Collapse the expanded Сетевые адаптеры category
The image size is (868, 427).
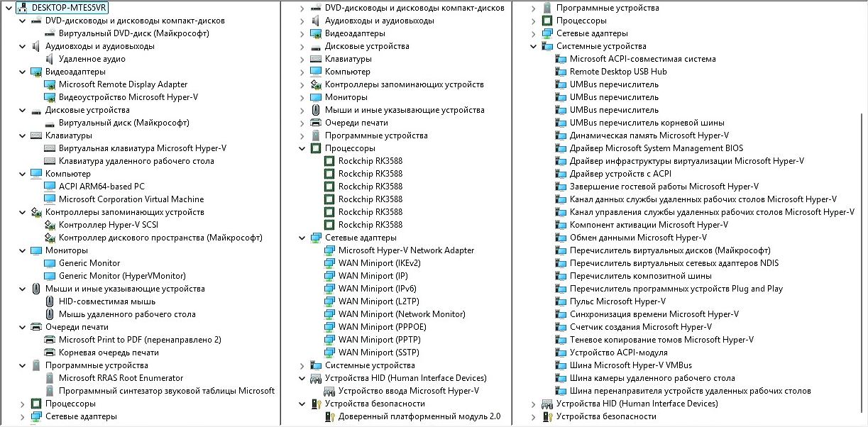click(302, 238)
